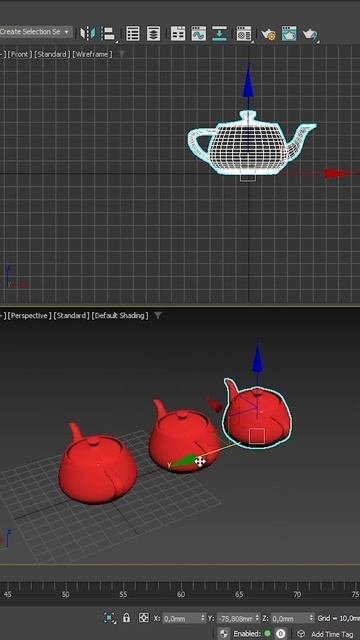The height and width of the screenshot is (640, 360).
Task: Open Render Setup teapot-gear icon
Action: click(x=269, y=34)
